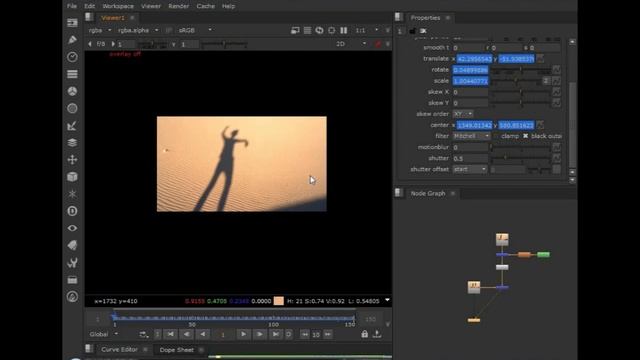
Task: Open the 3D nodes cube icon
Action: coord(72,177)
